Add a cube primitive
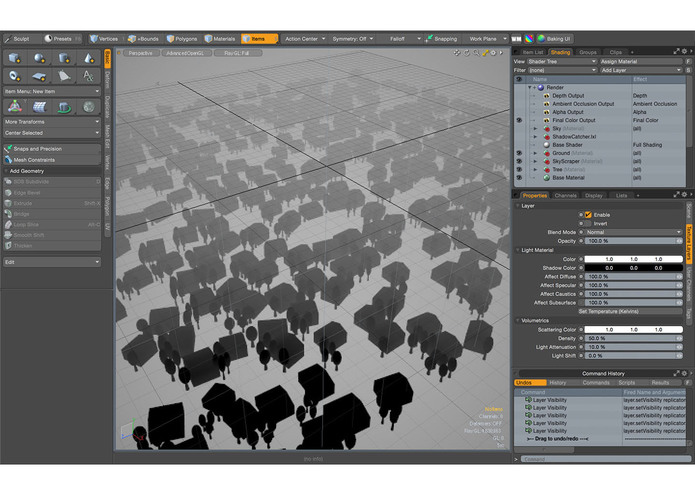Image resolution: width=695 pixels, height=494 pixels. (15, 58)
